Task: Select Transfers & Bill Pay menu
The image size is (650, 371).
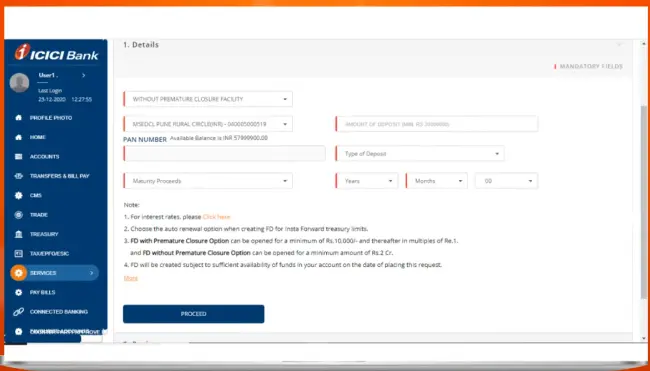Action: [60, 176]
